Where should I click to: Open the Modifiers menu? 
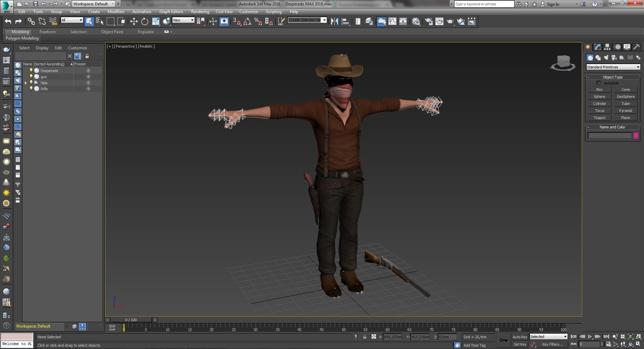[x=116, y=11]
